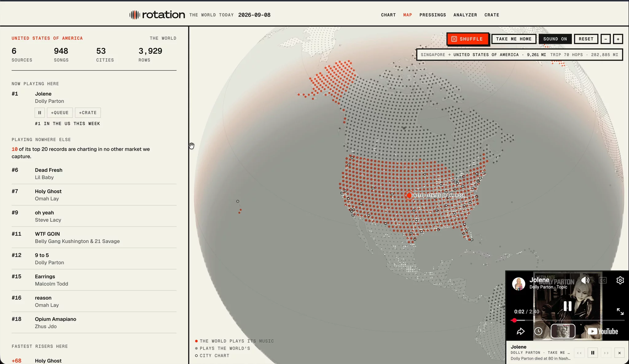Image resolution: width=629 pixels, height=364 pixels.
Task: Click the rotation logo
Action: click(x=157, y=15)
